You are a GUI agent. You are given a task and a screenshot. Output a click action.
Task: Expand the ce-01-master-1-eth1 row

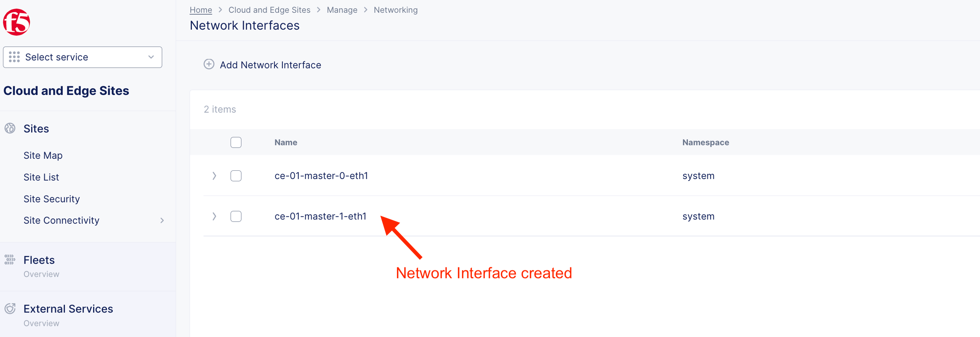point(214,216)
